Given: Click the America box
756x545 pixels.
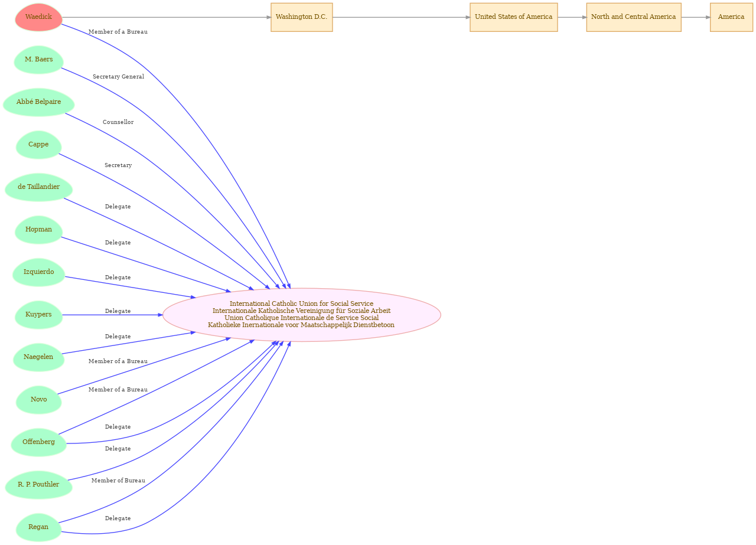Looking at the screenshot, I should pos(731,17).
